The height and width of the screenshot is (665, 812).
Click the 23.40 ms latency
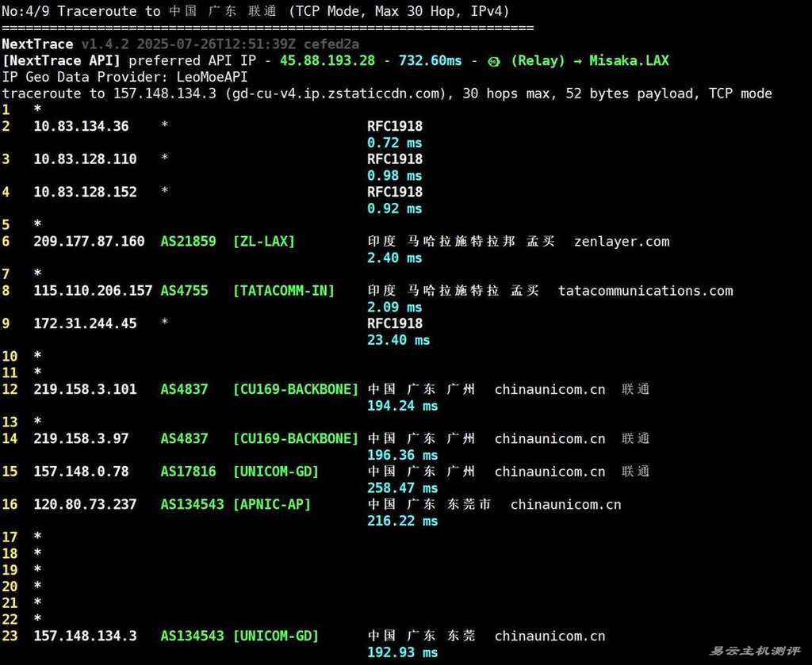[x=398, y=340]
